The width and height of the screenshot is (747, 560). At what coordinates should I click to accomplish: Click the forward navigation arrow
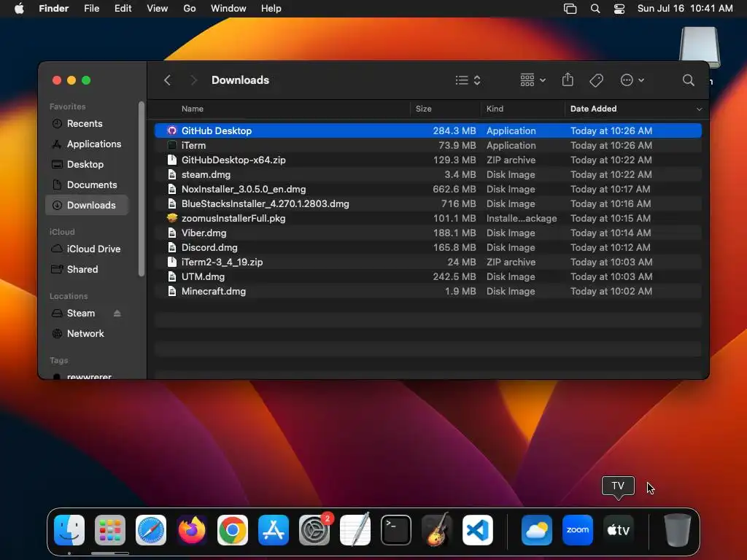[193, 80]
